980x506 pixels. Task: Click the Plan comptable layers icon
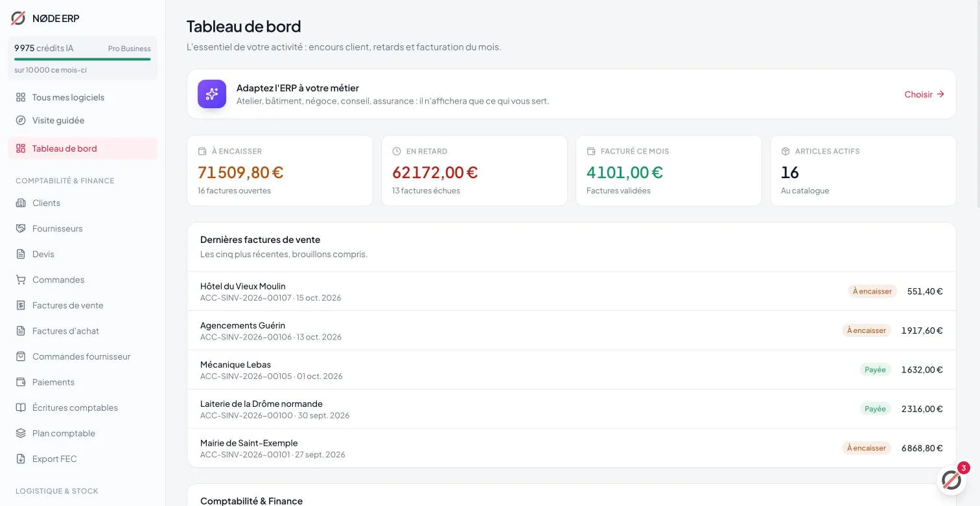[21, 433]
